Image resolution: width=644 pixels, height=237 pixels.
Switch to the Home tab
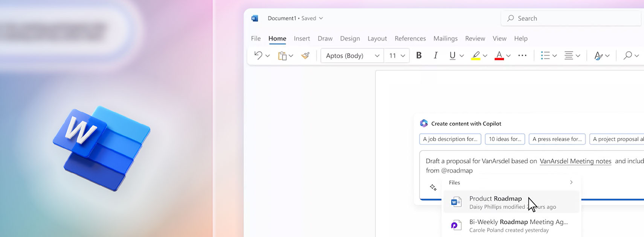[277, 38]
